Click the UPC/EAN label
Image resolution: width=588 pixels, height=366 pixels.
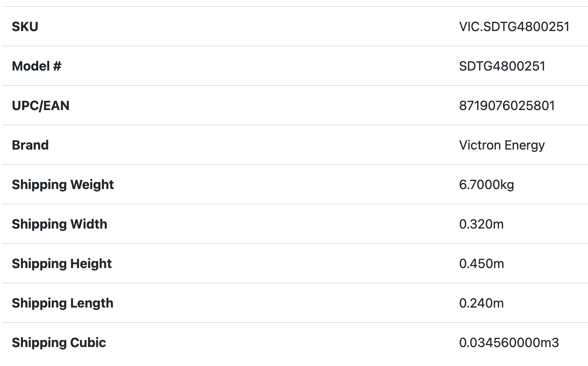41,106
